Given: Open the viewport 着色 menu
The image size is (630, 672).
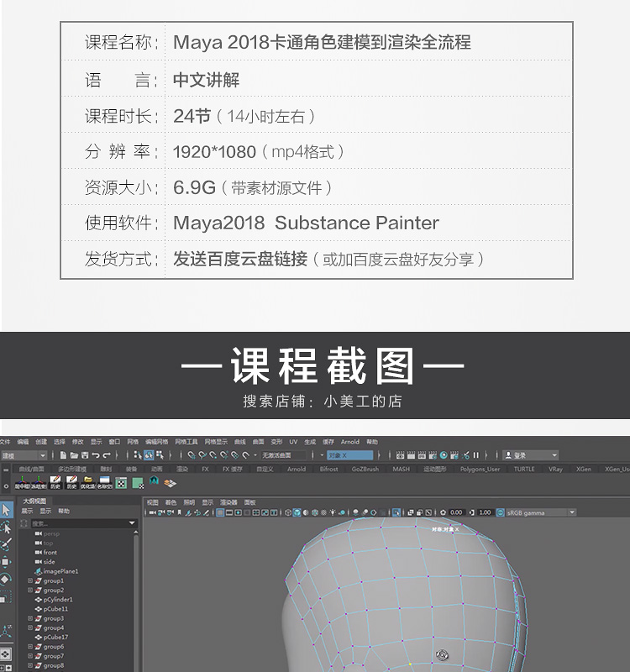Looking at the screenshot, I should click(171, 502).
